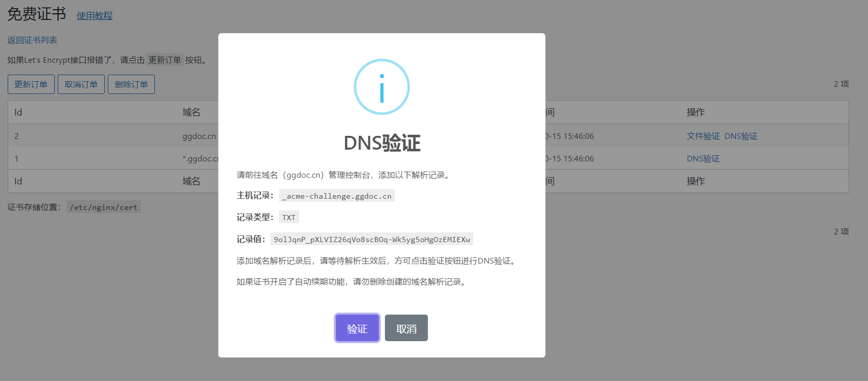Open DNS验证 in the ggdoc.cn row
This screenshot has height=381, width=868.
tap(741, 136)
